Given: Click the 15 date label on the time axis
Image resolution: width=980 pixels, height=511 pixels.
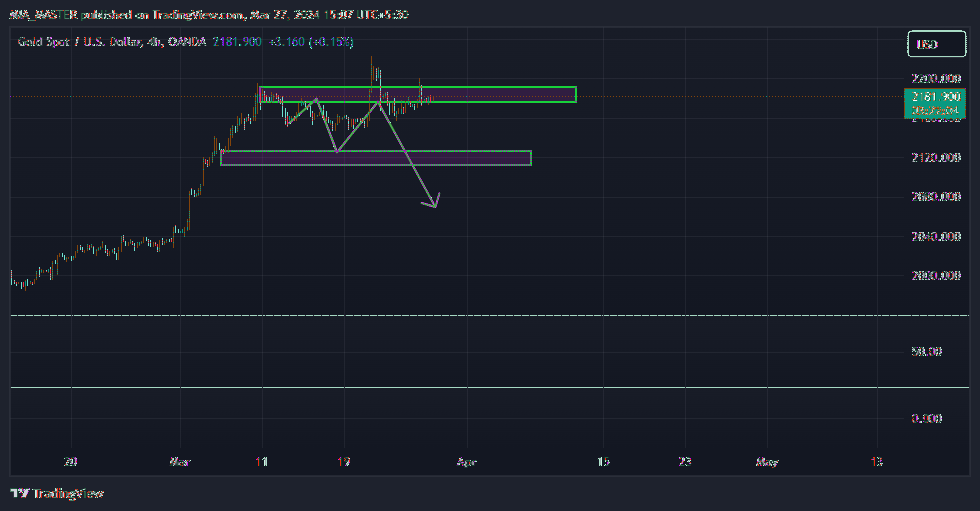Looking at the screenshot, I should 603,462.
